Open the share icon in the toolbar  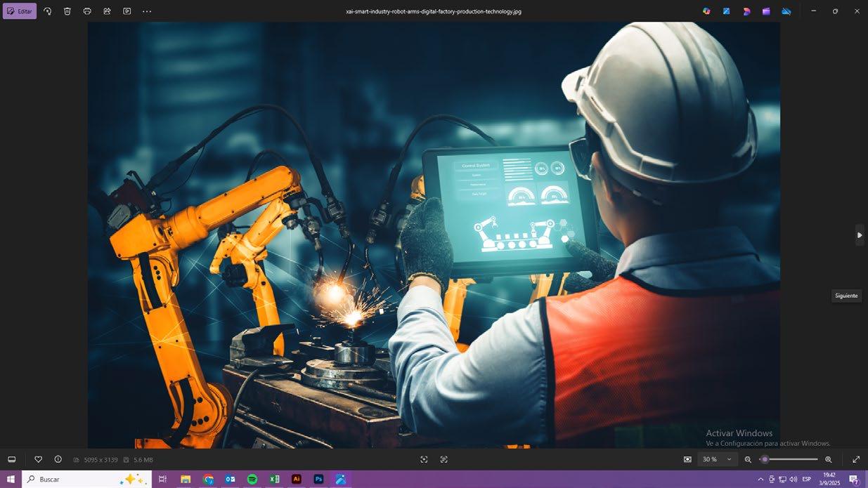[107, 11]
